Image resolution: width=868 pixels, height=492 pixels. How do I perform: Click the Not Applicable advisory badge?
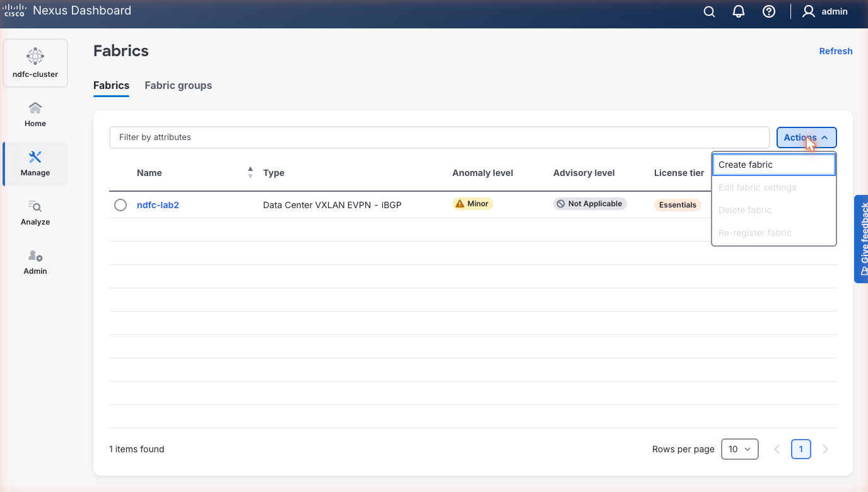[x=590, y=204]
